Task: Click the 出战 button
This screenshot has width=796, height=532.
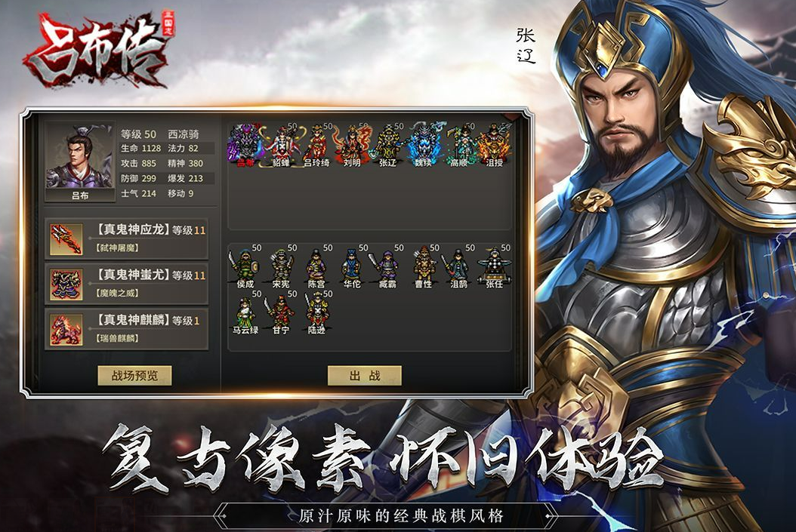Action: (x=365, y=376)
